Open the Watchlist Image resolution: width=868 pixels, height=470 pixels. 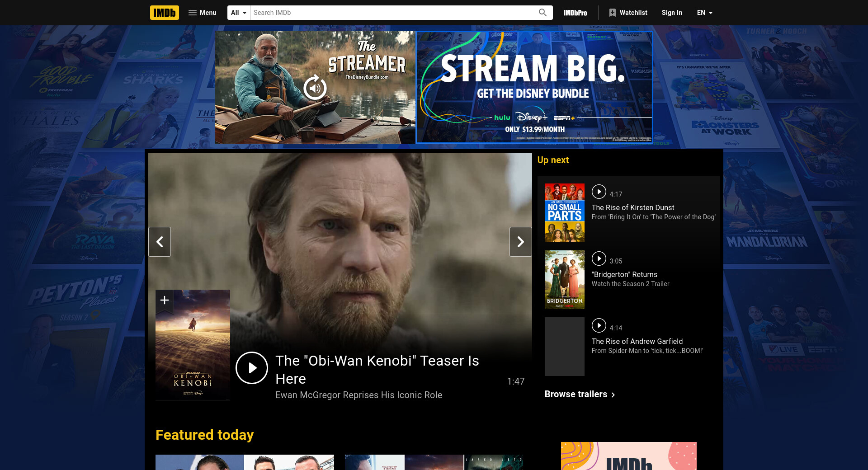tap(628, 13)
